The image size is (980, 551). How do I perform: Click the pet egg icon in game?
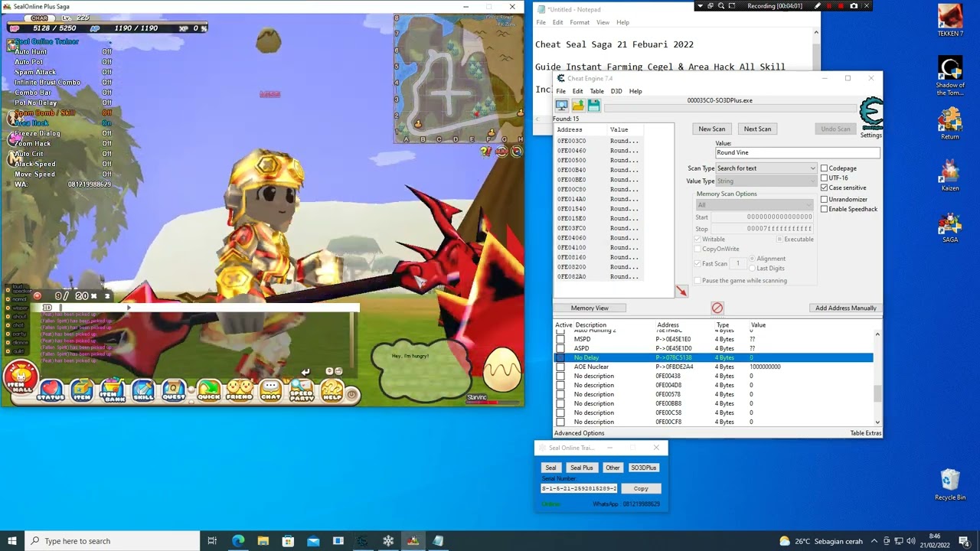(502, 370)
